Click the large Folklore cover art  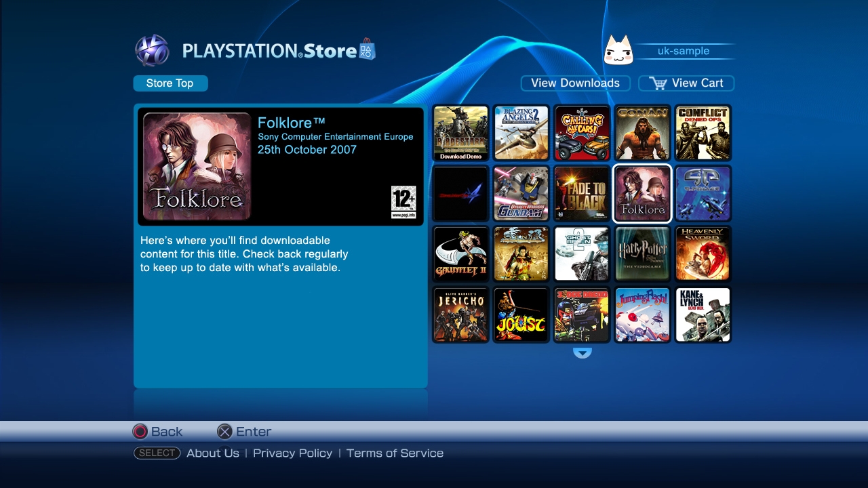pos(197,167)
